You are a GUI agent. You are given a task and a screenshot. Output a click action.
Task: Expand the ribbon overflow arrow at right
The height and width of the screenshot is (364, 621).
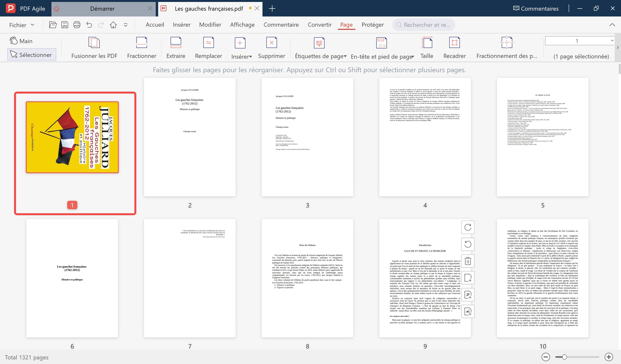[x=618, y=47]
